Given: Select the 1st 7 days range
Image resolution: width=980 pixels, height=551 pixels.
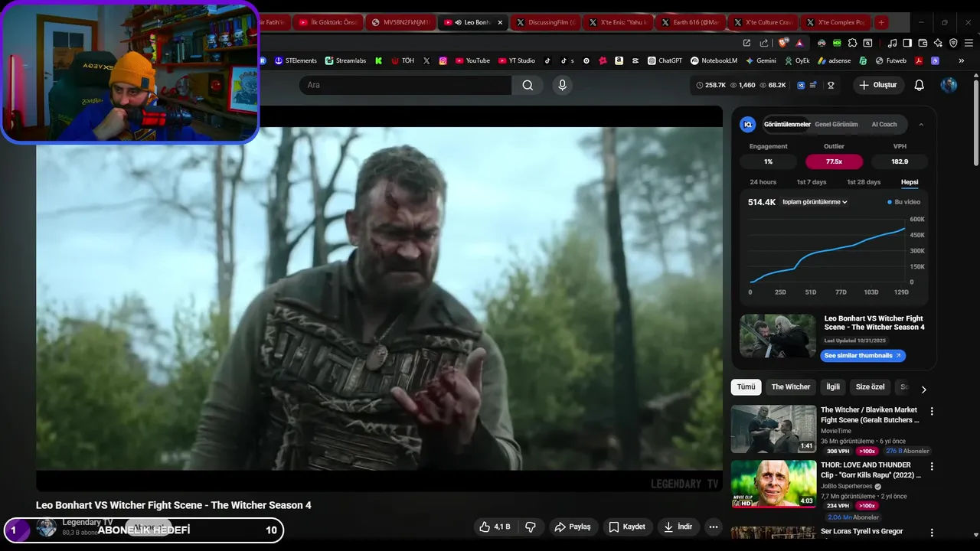Looking at the screenshot, I should click(x=812, y=182).
